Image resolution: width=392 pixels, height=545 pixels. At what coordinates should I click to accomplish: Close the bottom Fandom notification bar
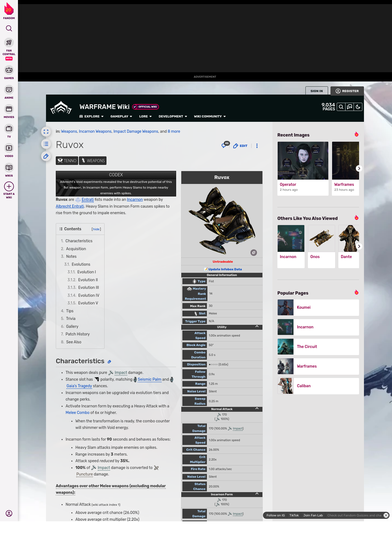(386, 515)
